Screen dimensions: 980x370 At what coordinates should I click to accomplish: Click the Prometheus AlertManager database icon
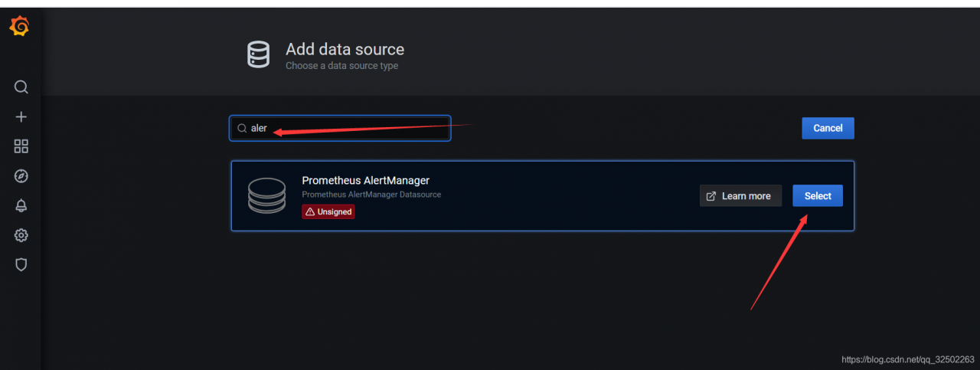point(266,196)
